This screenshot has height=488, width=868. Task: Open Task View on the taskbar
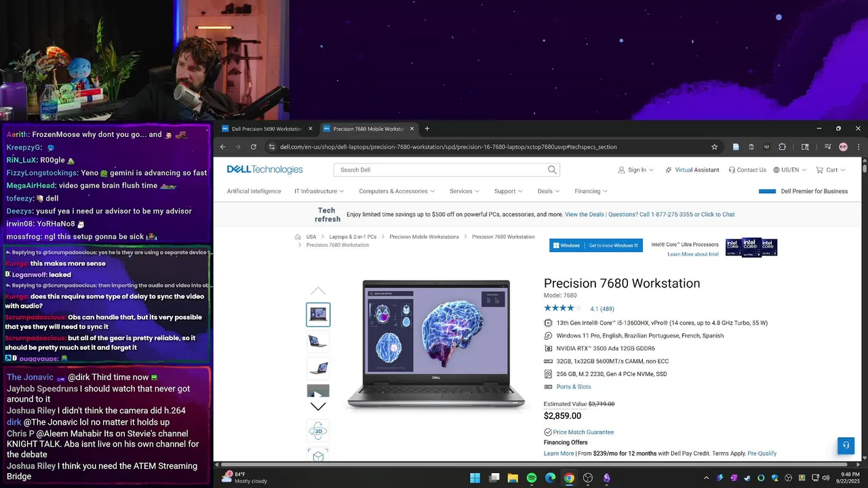[494, 478]
